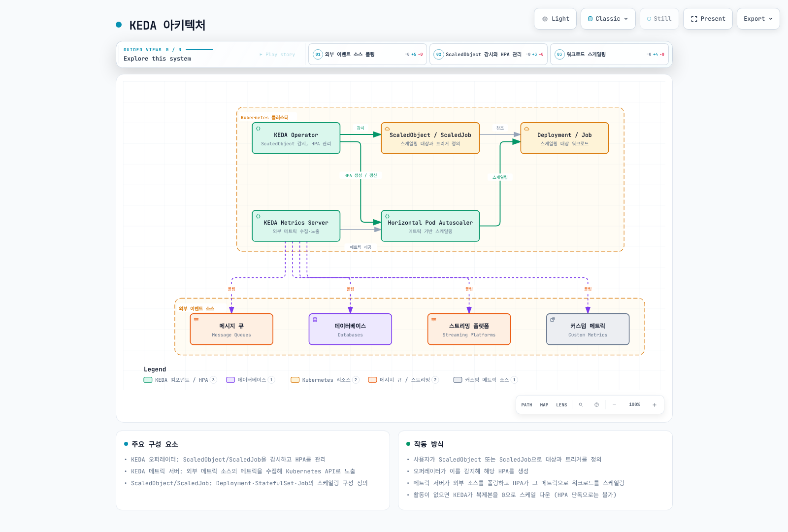
Task: Toggle the Still animation button
Action: click(x=659, y=19)
